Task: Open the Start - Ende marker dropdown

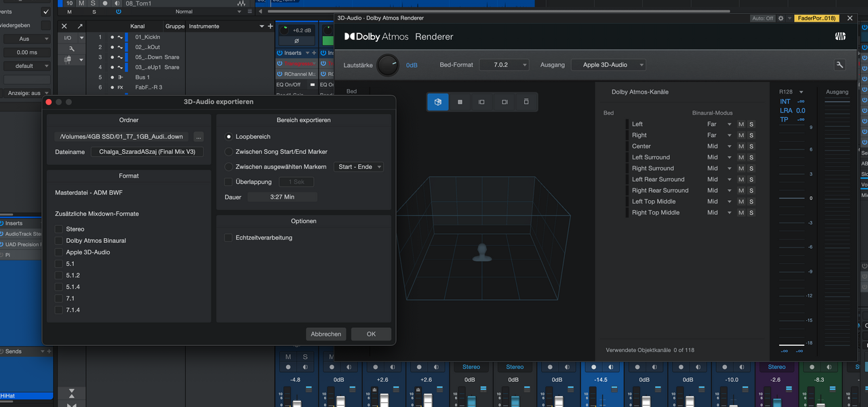Action: 359,167
